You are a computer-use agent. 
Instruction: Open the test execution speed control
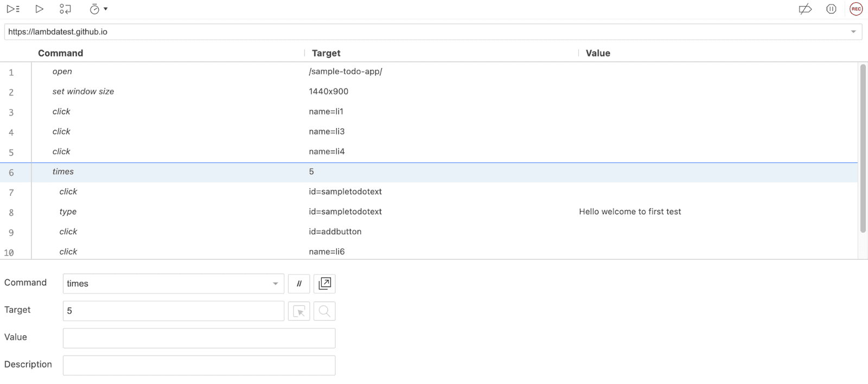(x=98, y=9)
